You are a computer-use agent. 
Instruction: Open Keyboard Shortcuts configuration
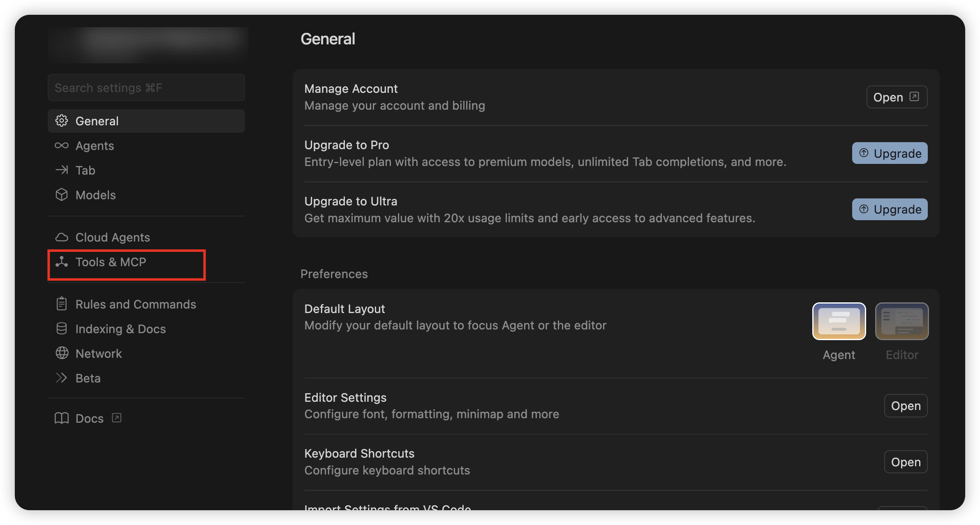tap(906, 462)
